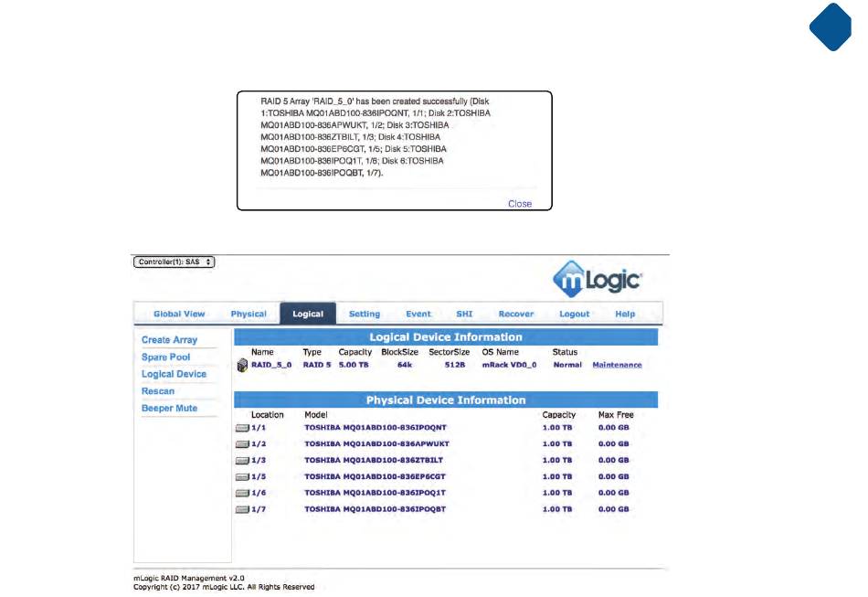
Task: Click the 0.00 GB max free for disk 1/3
Action: pyautogui.click(x=613, y=460)
